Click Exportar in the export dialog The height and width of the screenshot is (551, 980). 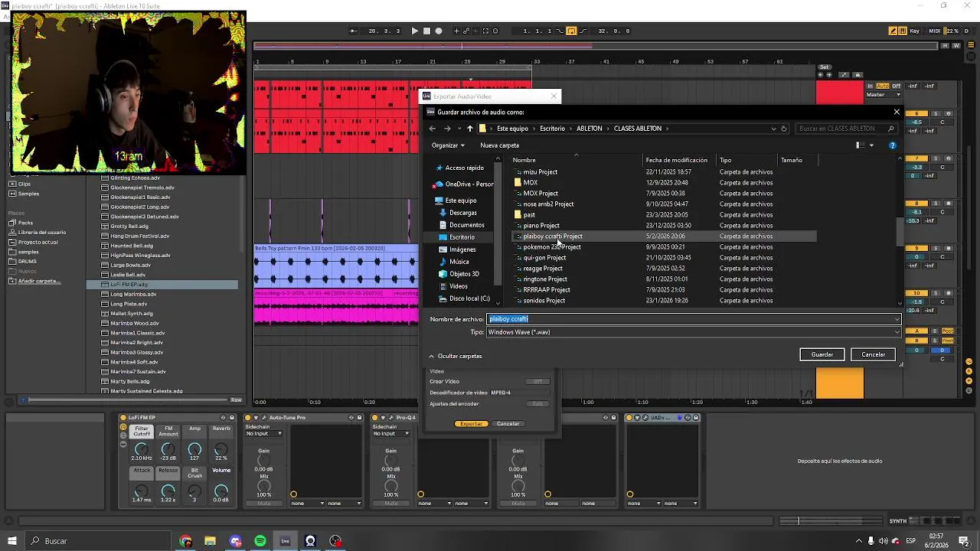(472, 423)
